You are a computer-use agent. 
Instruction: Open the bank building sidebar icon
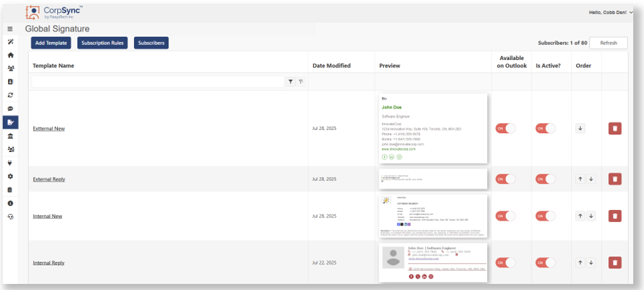(x=10, y=136)
